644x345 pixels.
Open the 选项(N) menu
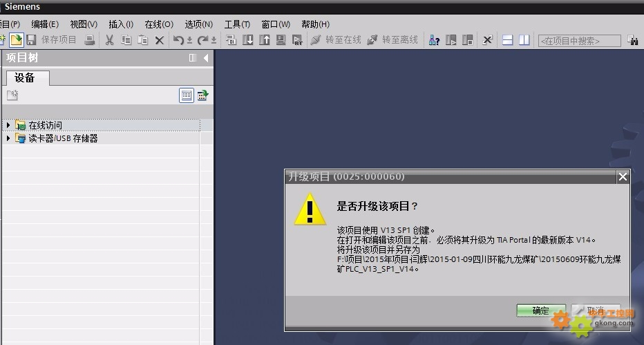pyautogui.click(x=199, y=24)
